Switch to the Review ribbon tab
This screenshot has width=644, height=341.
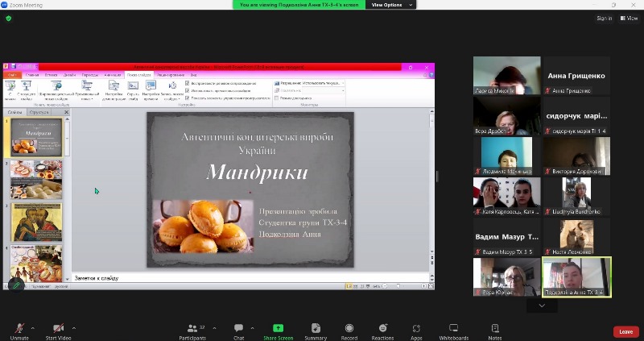pos(171,75)
